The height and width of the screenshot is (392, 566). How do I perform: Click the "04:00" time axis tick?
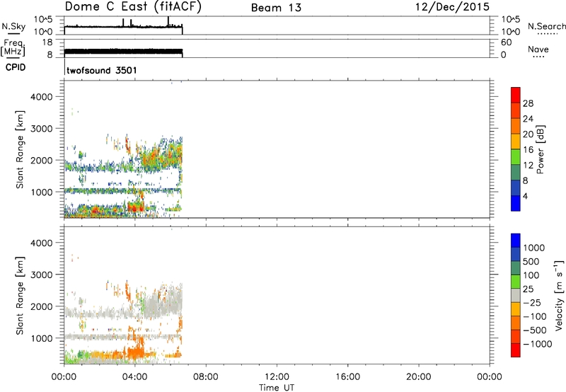tap(134, 377)
